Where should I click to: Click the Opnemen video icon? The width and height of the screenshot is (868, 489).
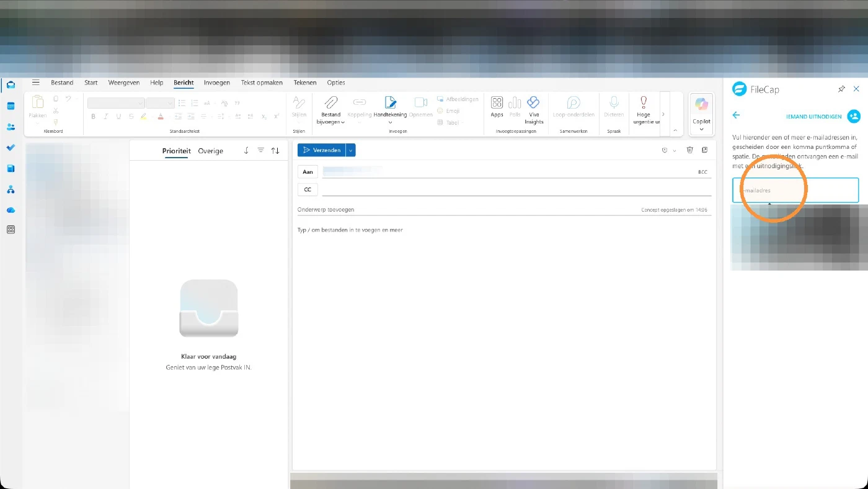(x=421, y=102)
